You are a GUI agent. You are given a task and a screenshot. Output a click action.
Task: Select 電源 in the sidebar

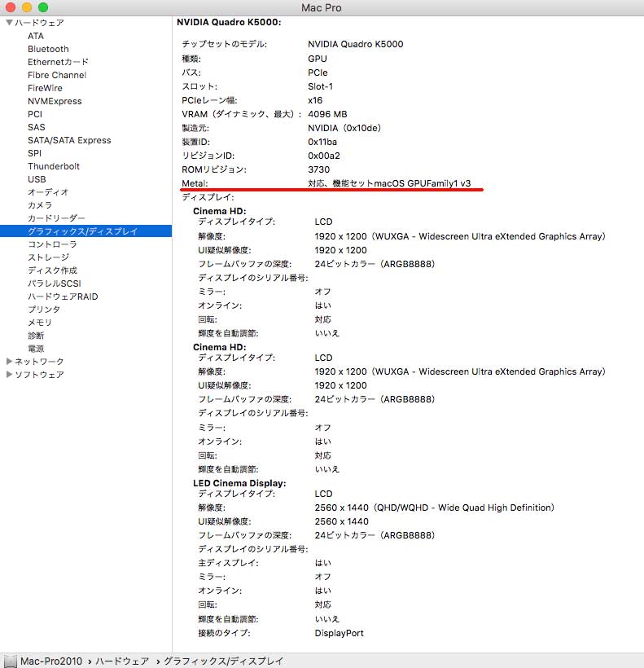point(36,349)
